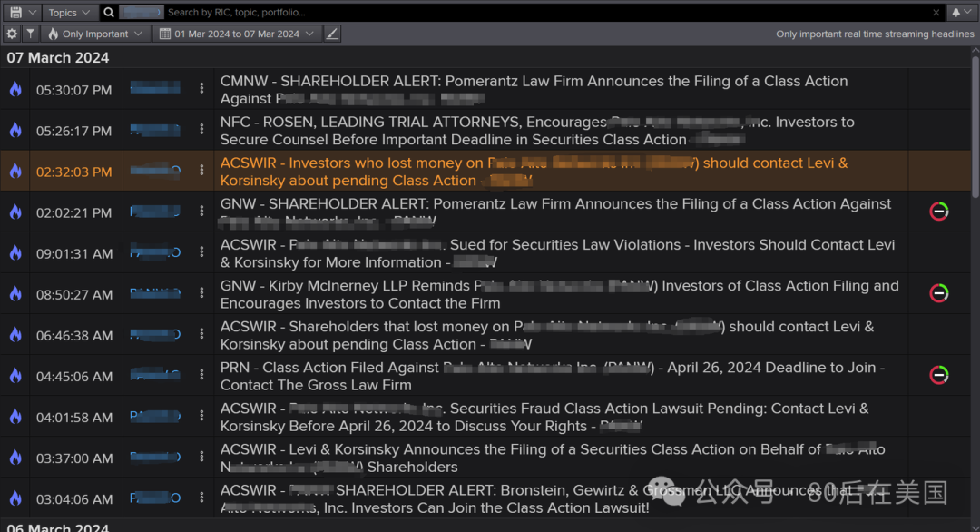
Task: Open the 01 Mar 2024 to 07 Mar 2024 date range
Action: click(237, 34)
